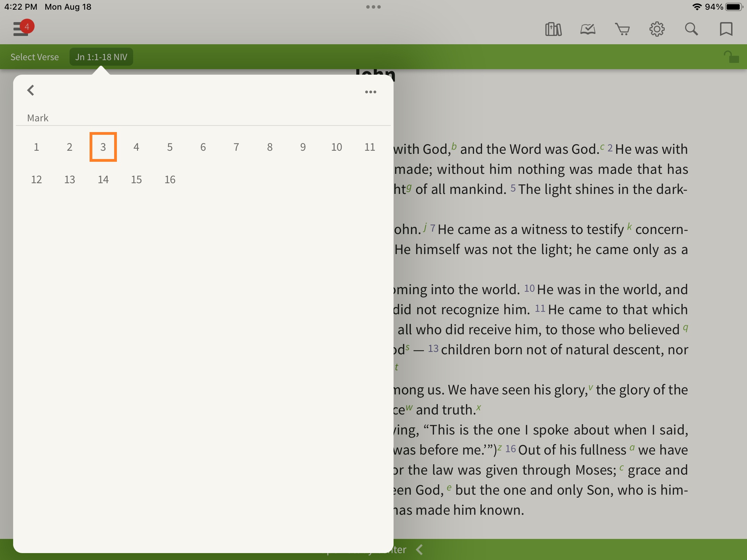
Task: Select Mark chapter 16
Action: 170,180
